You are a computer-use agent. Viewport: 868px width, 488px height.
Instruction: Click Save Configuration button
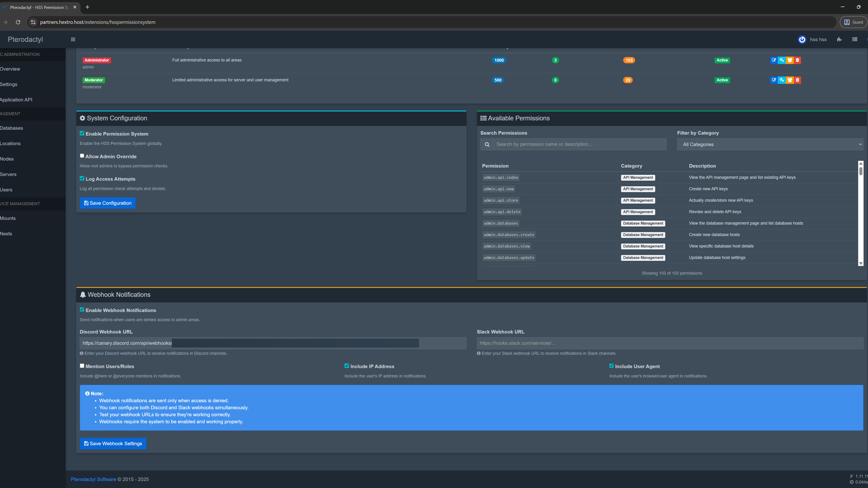coord(108,203)
